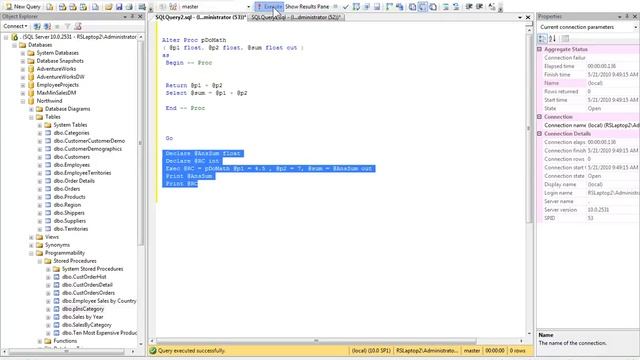The image size is (640, 360).
Task: Open Query Options from the toolbar
Action: [x=367, y=7]
